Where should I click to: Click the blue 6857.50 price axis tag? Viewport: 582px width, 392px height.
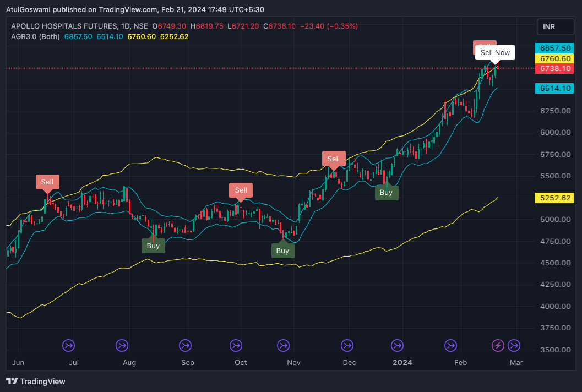coord(554,48)
